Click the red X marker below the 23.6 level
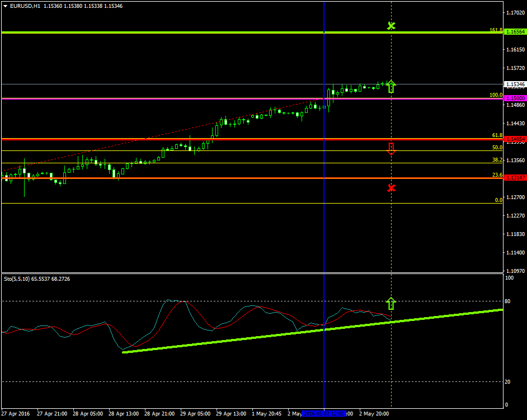 [x=391, y=188]
